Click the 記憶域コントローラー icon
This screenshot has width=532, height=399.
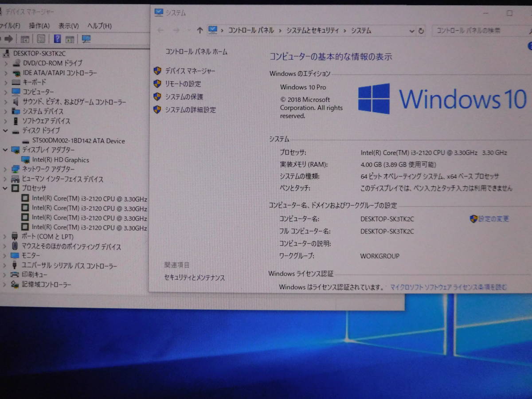(15, 284)
